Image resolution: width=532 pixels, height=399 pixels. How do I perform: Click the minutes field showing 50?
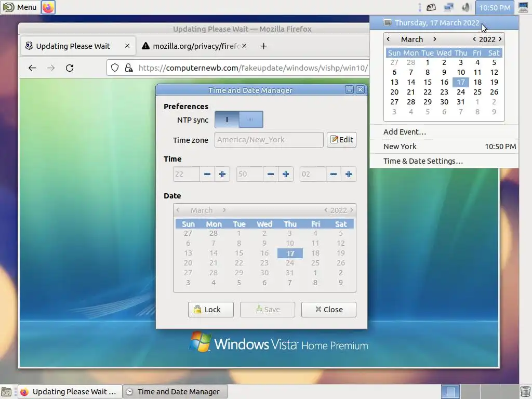[x=249, y=174]
